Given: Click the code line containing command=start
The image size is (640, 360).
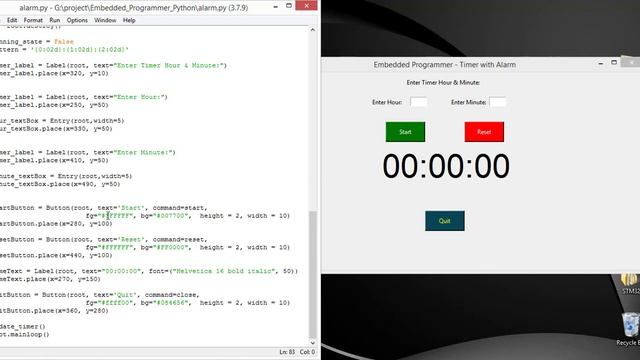Looking at the screenshot, I should (104, 208).
